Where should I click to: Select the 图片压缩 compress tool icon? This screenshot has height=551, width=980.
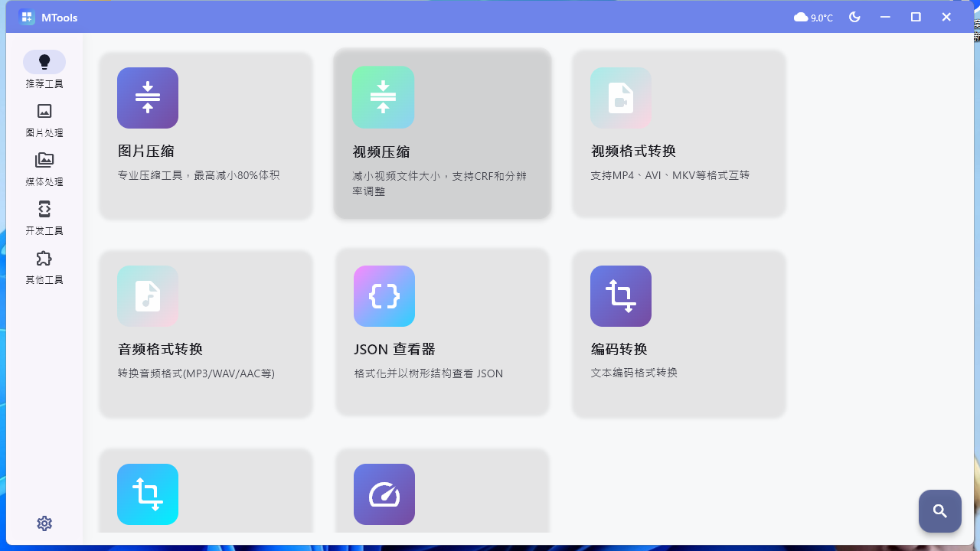(x=147, y=97)
